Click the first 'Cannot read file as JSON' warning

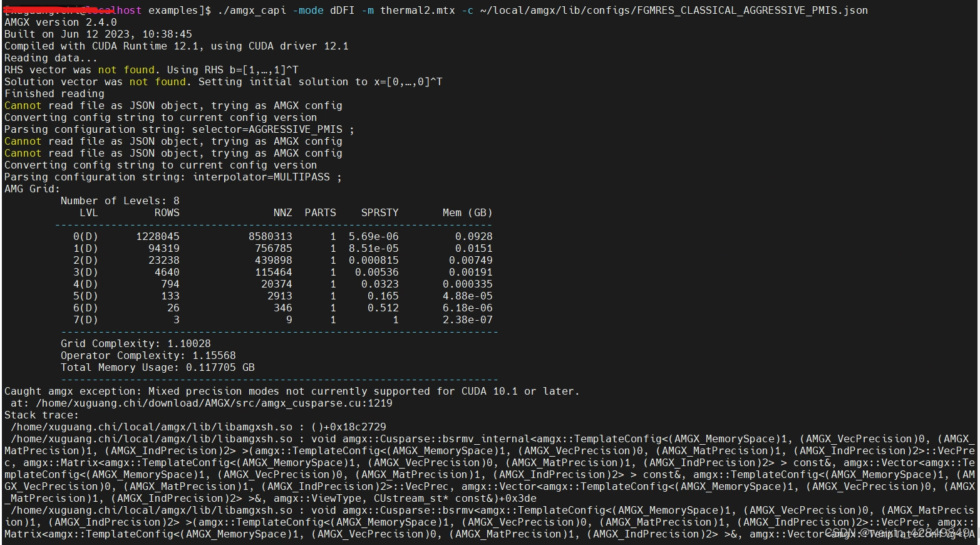pos(173,106)
